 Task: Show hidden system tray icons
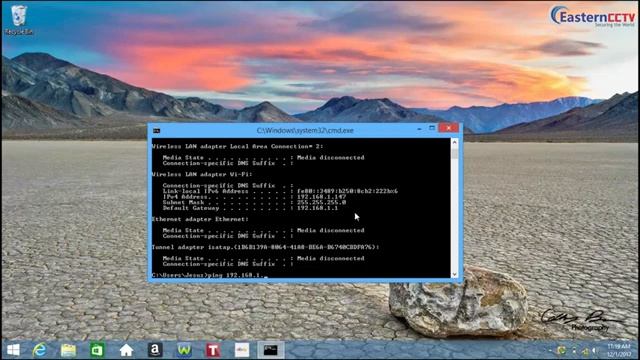coord(550,351)
